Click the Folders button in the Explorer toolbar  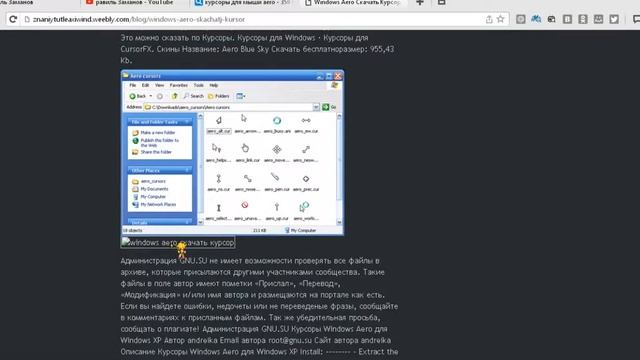point(219,96)
